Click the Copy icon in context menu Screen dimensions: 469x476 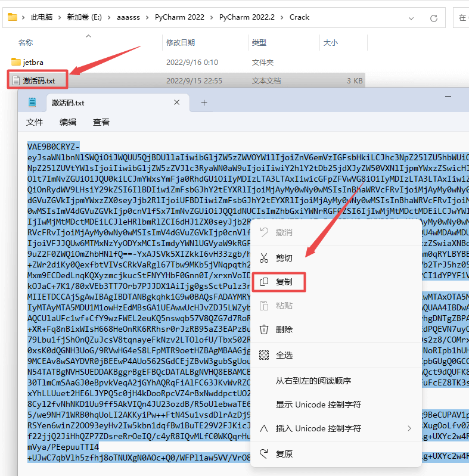(264, 282)
